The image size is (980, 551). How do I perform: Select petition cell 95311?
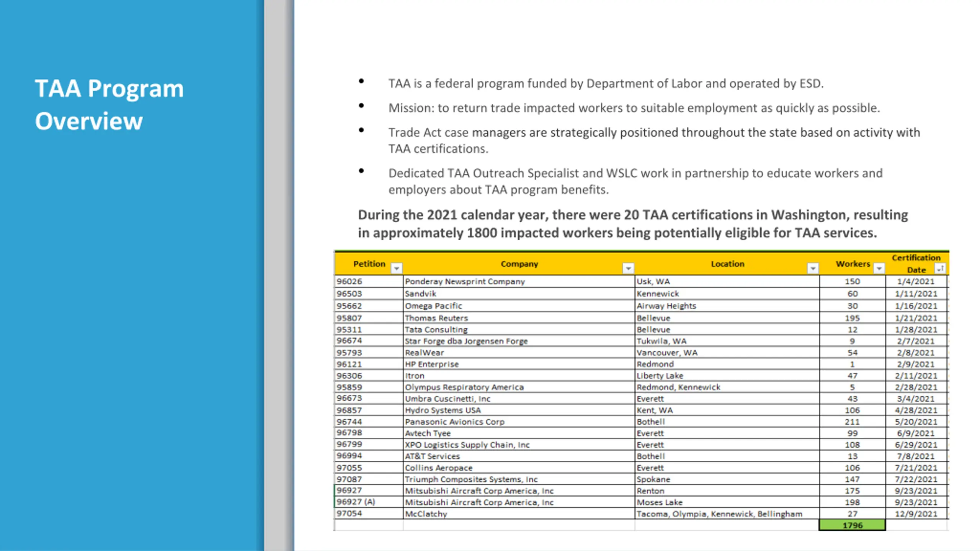[x=369, y=329]
